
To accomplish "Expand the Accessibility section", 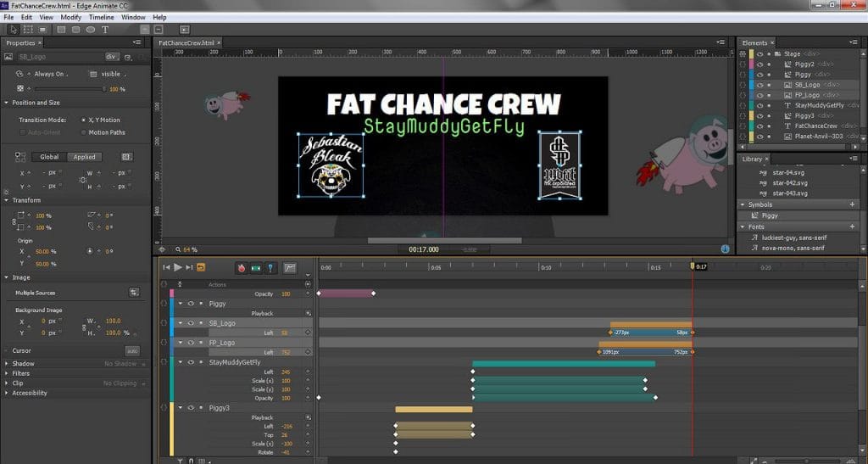I will pyautogui.click(x=6, y=393).
